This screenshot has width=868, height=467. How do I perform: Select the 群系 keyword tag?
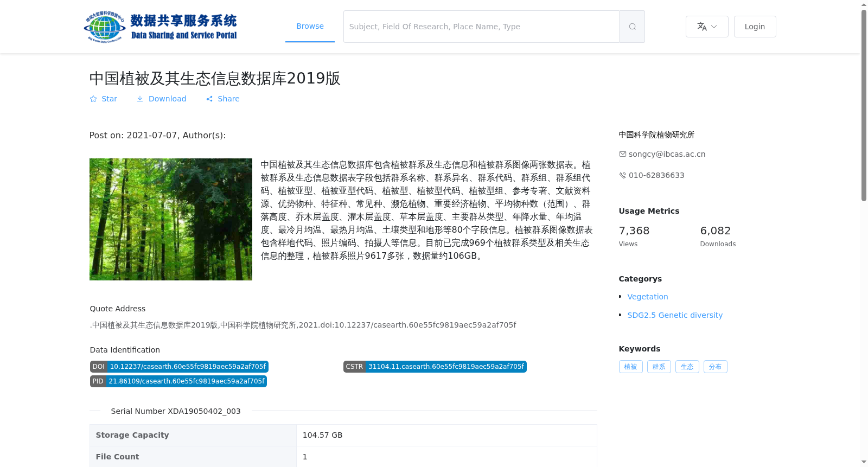659,367
